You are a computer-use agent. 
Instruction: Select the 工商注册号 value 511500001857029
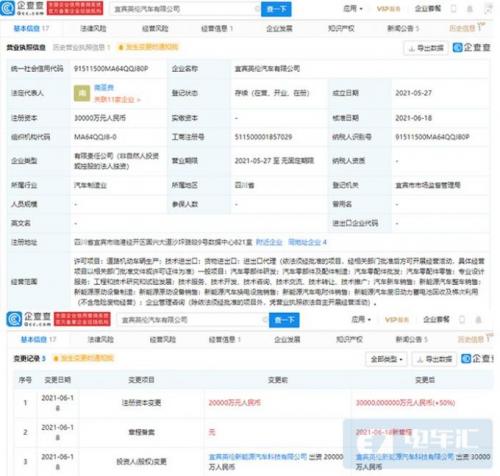coord(263,137)
